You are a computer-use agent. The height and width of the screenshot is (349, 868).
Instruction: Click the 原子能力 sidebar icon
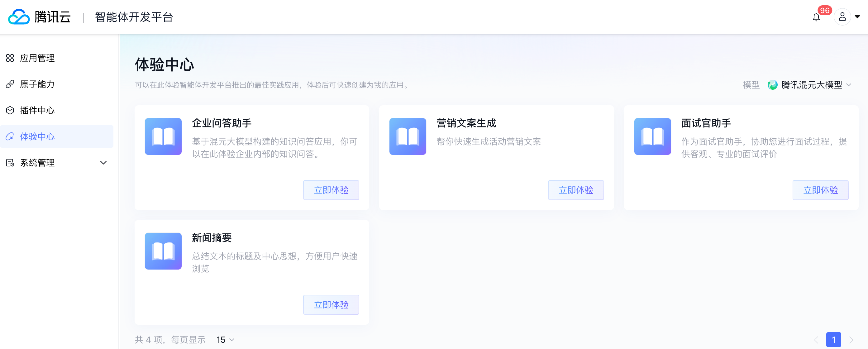[10, 84]
